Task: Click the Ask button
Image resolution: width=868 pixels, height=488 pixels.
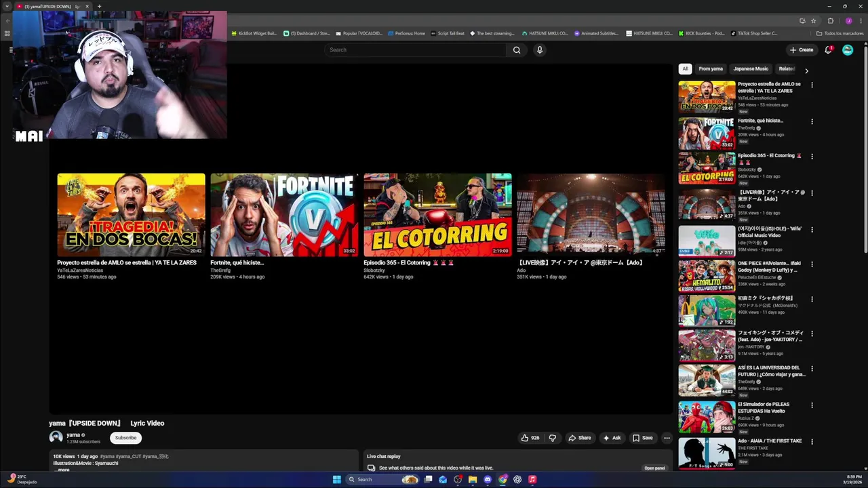Action: coord(612,438)
